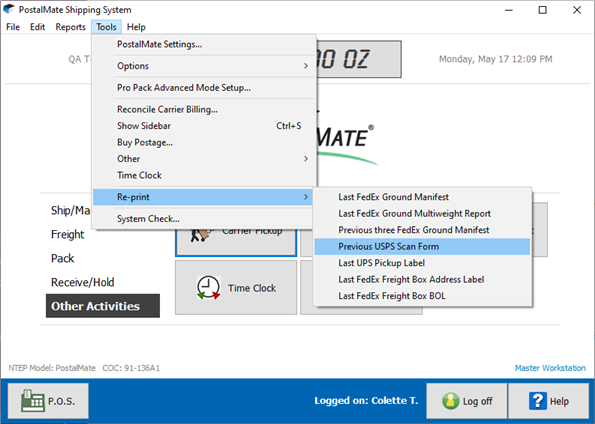Open the Pack section
This screenshot has height=424, width=595.
pyautogui.click(x=63, y=258)
